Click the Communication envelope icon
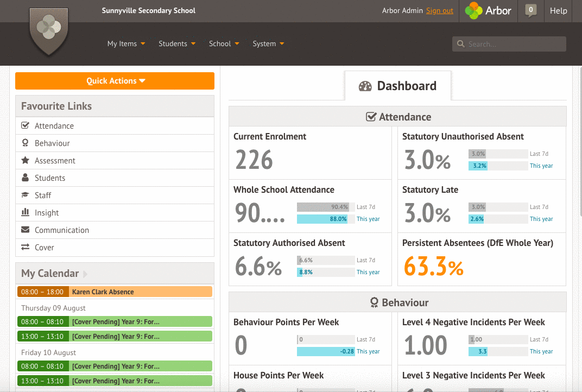Viewport: 582px width, 392px height. tap(25, 230)
